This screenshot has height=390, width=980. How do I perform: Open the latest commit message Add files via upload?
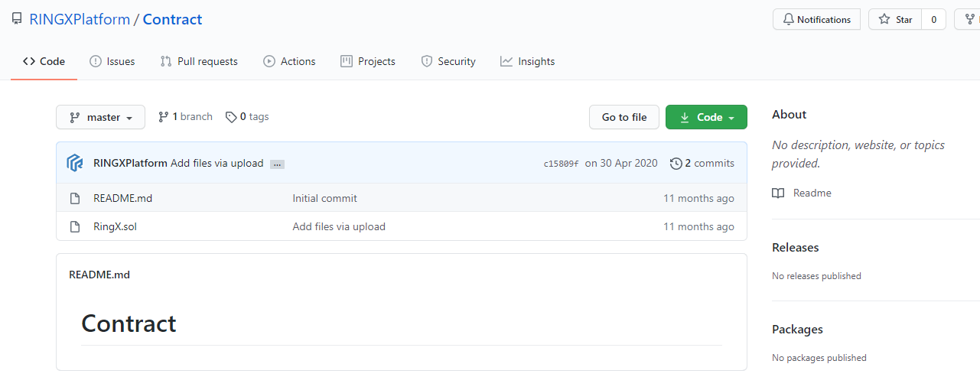click(x=217, y=163)
